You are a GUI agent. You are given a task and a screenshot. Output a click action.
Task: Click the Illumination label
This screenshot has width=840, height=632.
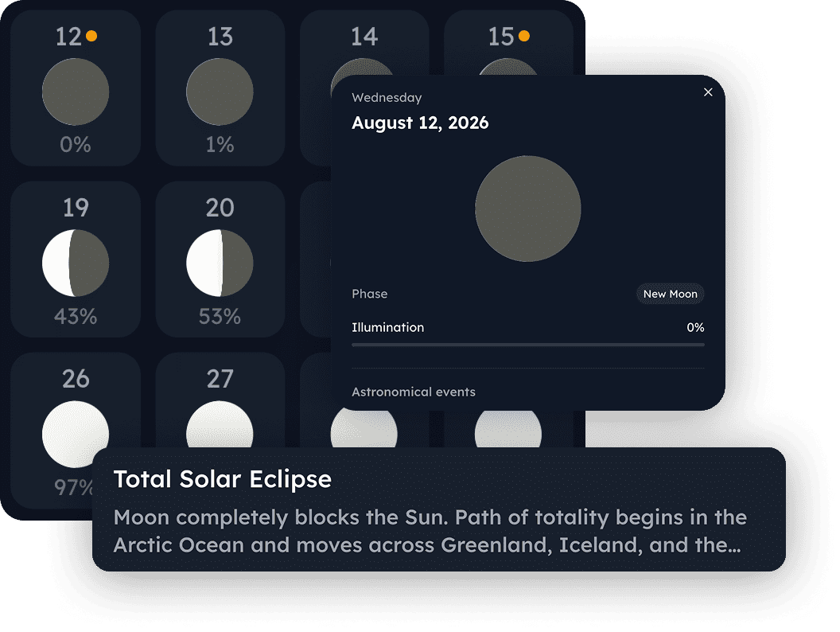[388, 327]
